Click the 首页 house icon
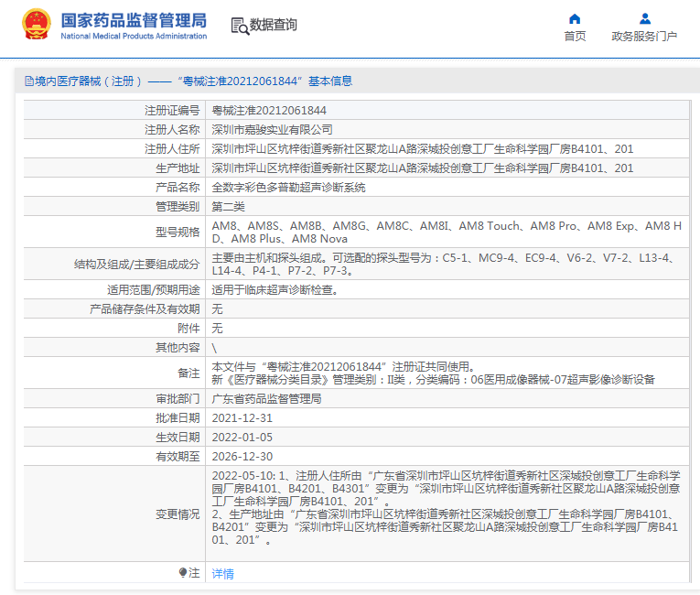 tap(575, 18)
